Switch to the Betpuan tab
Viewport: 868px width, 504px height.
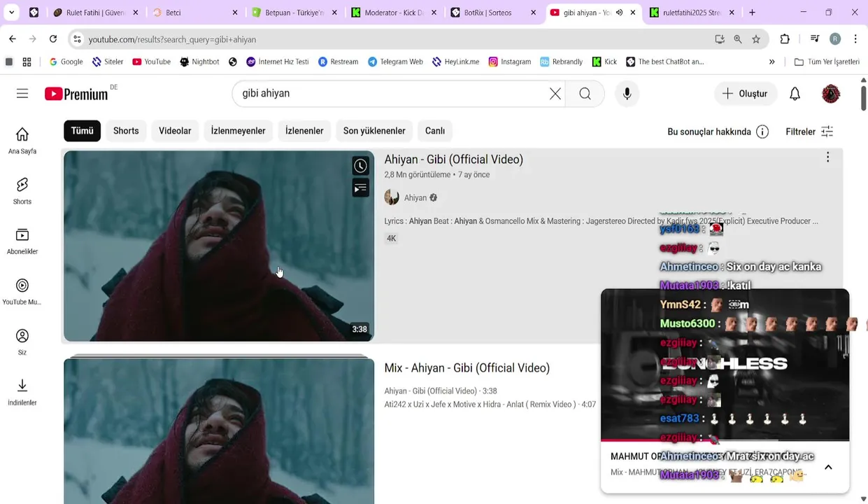(x=294, y=13)
